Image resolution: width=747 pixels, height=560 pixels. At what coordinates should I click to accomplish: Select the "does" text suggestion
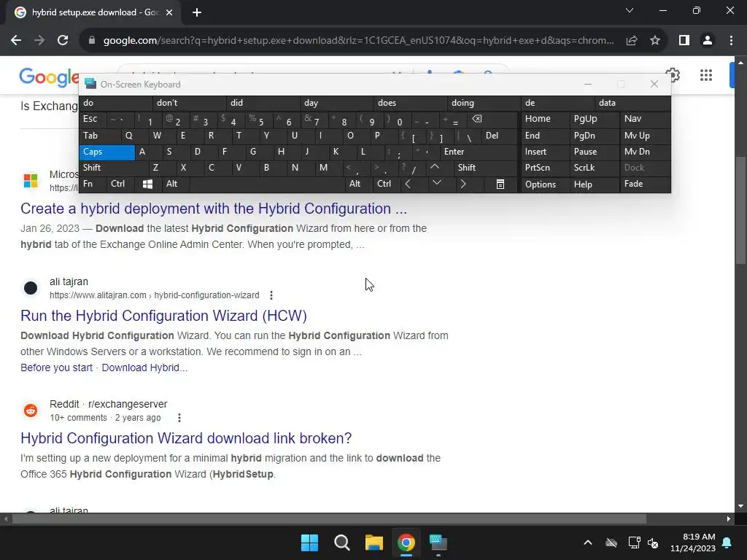(410, 103)
